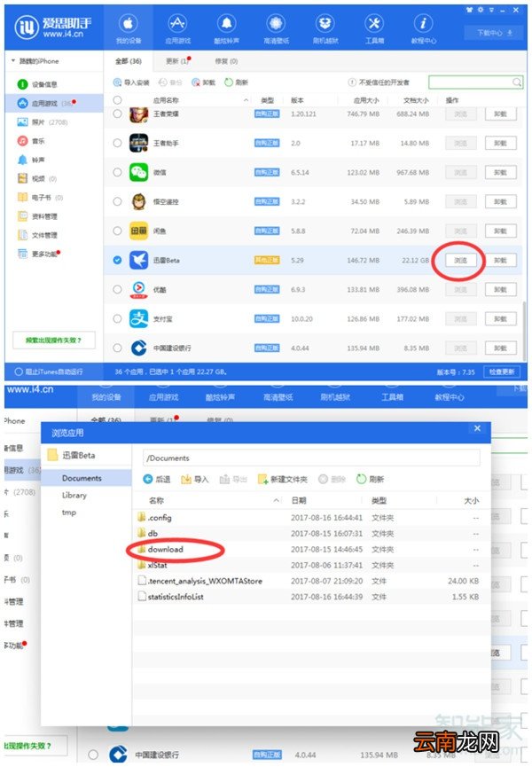Uncheck the 迅雷Beta row checkbox
The height and width of the screenshot is (767, 532).
tap(117, 260)
